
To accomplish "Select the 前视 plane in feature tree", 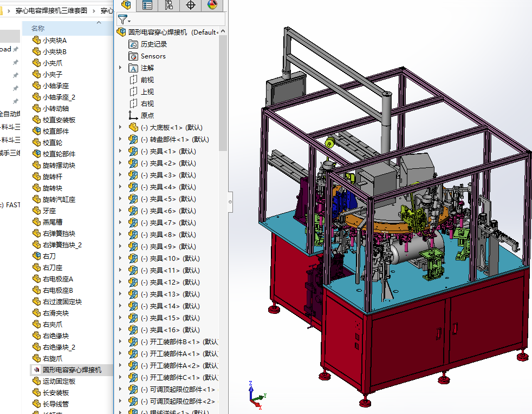I will (147, 80).
